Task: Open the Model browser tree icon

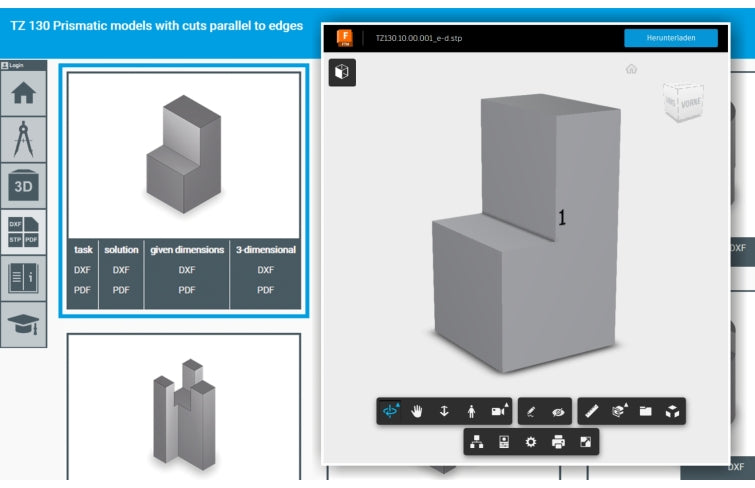Action: click(477, 442)
